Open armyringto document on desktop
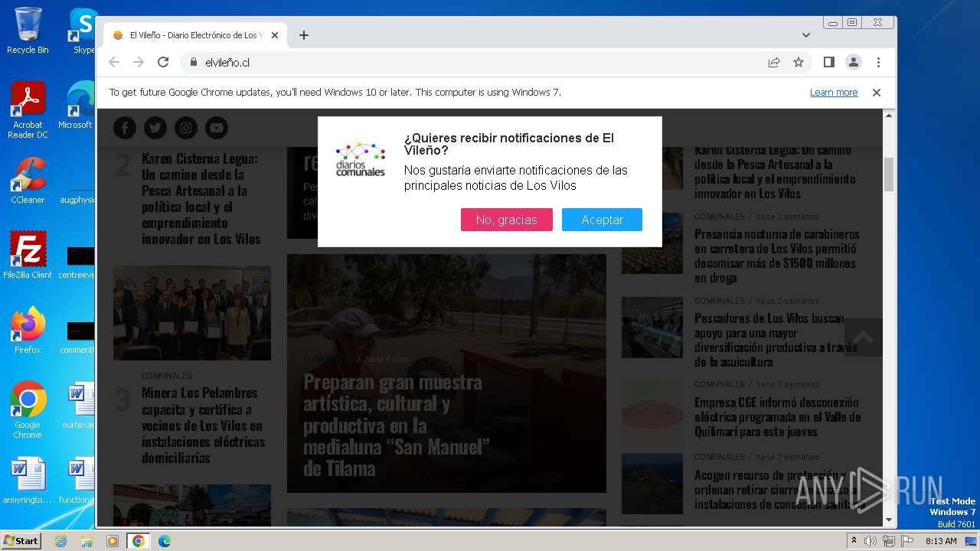This screenshot has height=551, width=980. point(28,481)
